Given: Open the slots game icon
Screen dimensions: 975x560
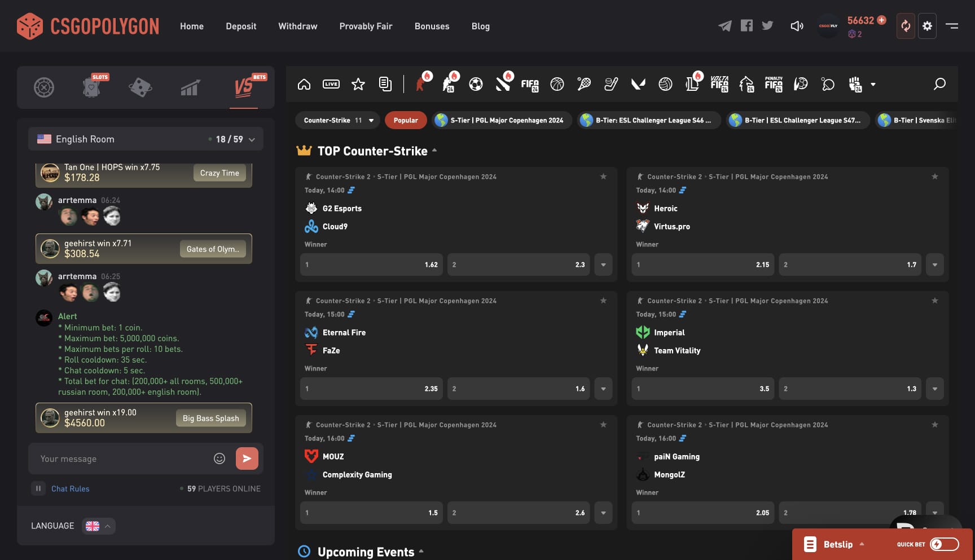Looking at the screenshot, I should (x=93, y=86).
